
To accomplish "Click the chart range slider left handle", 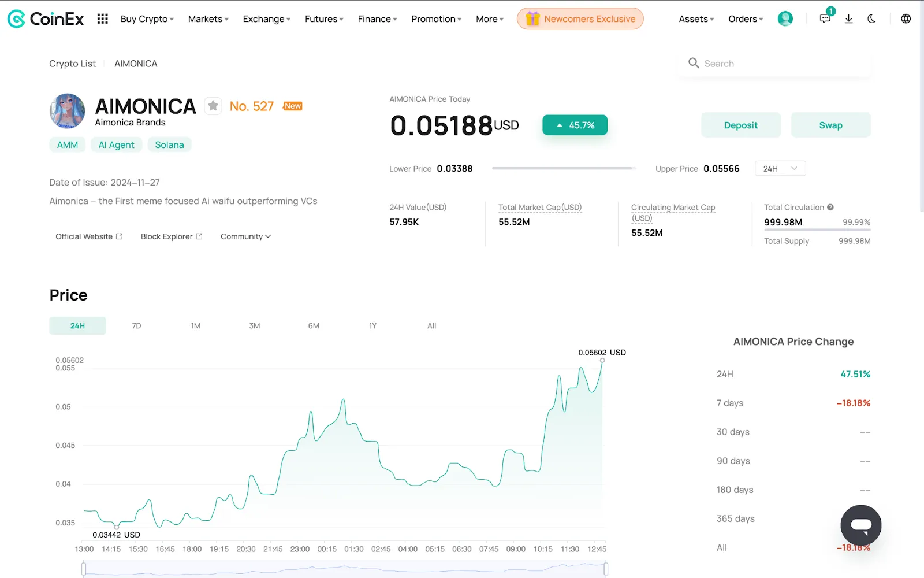I will click(x=84, y=569).
